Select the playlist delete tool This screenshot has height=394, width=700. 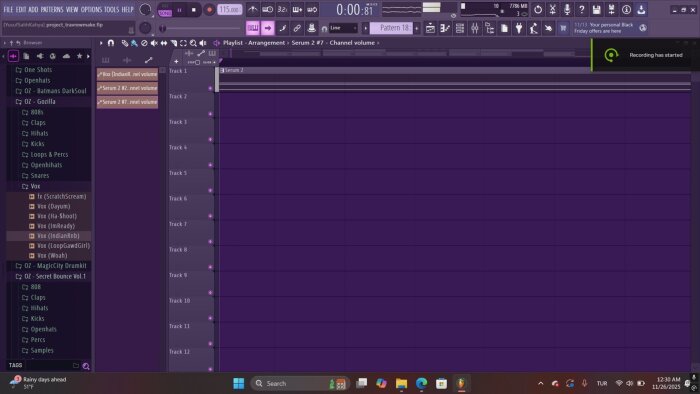144,43
